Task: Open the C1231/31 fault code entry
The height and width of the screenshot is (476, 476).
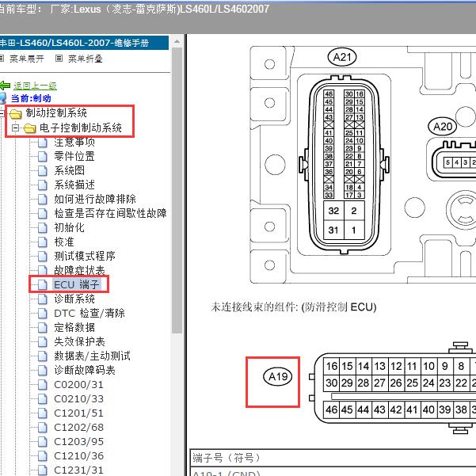Action: click(79, 470)
